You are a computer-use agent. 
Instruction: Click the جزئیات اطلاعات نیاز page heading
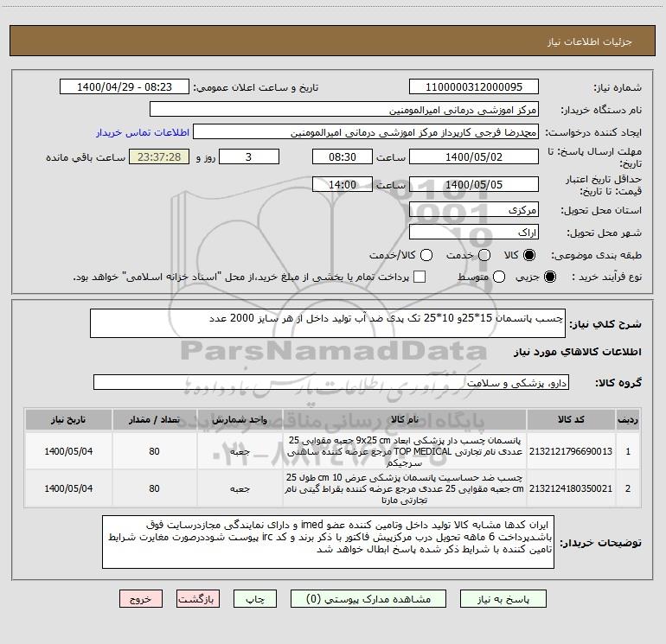tap(590, 41)
